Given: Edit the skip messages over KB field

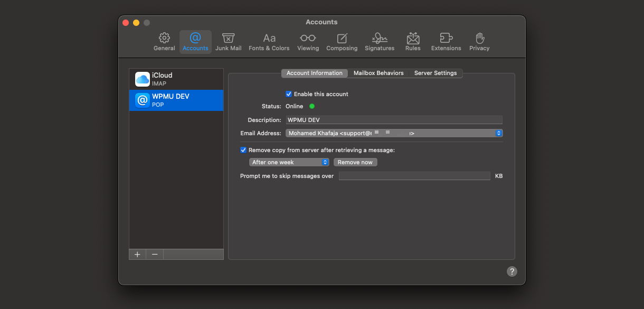Looking at the screenshot, I should click(x=414, y=175).
